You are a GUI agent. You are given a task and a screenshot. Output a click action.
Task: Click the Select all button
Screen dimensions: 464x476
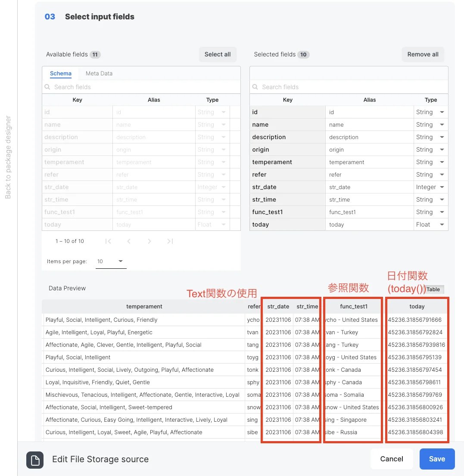(x=218, y=54)
